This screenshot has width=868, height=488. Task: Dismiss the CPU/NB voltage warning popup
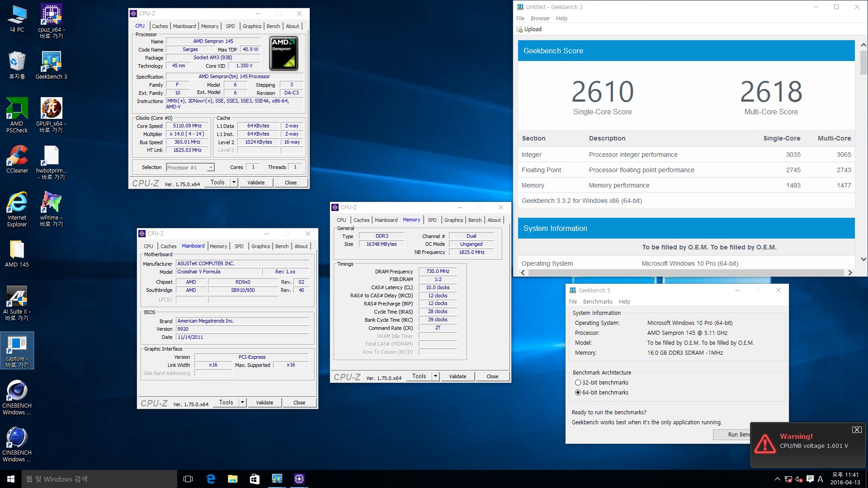(x=857, y=430)
